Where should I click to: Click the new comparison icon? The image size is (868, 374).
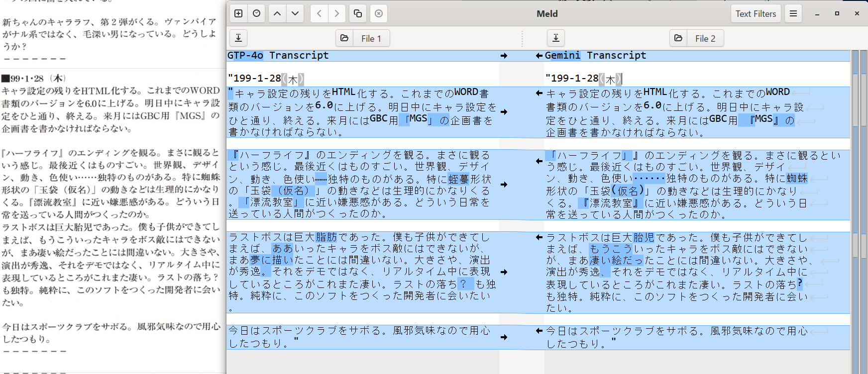coord(238,13)
